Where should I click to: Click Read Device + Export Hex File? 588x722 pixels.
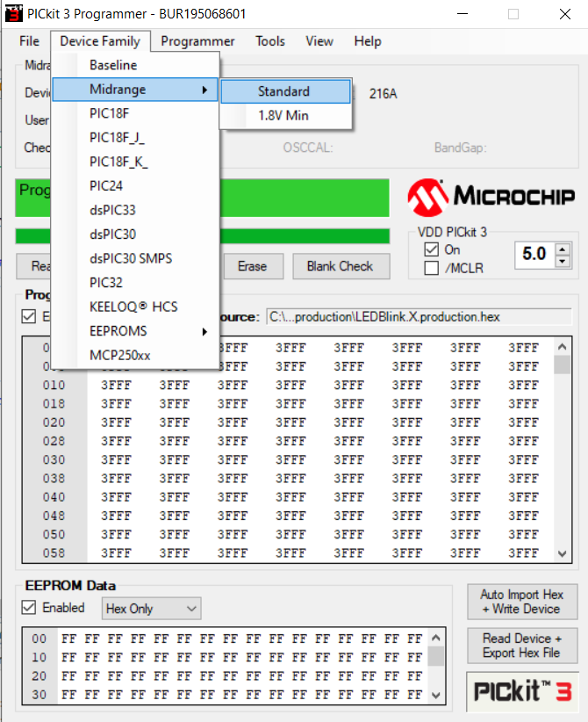pos(522,646)
